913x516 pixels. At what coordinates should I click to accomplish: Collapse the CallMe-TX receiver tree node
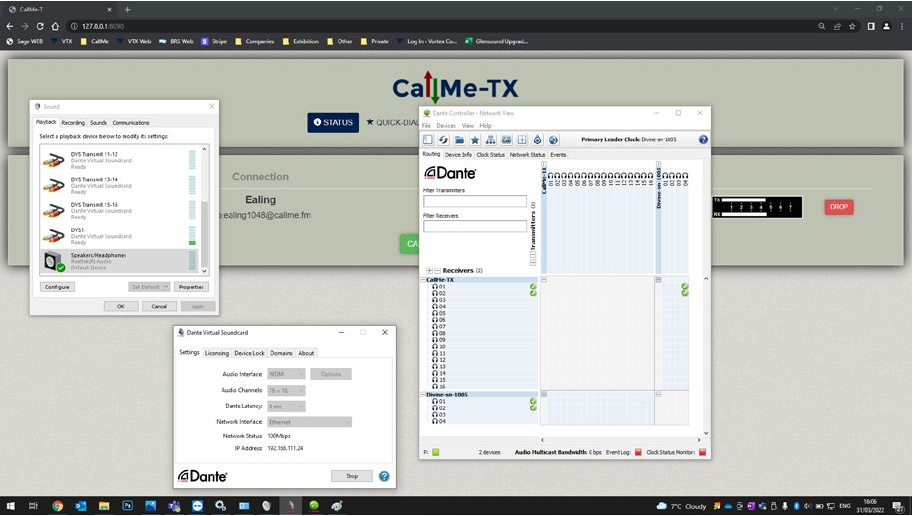423,280
